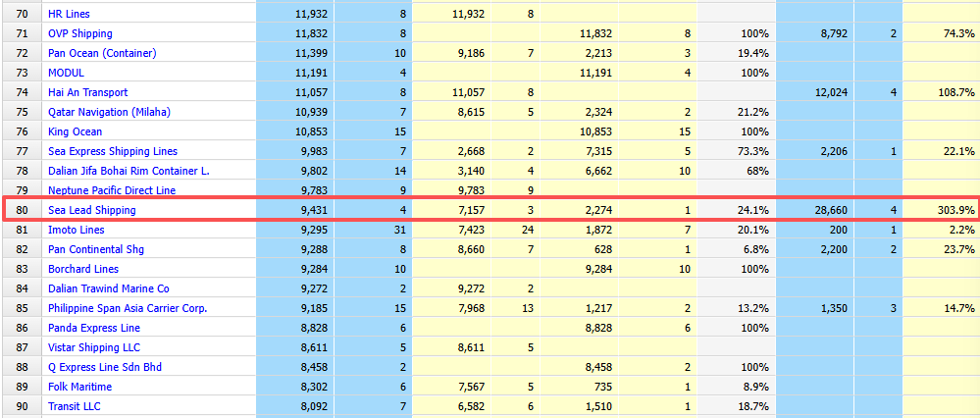The width and height of the screenshot is (980, 418).
Task: Click total 8,458 for Q Express Line
Action: (x=313, y=367)
